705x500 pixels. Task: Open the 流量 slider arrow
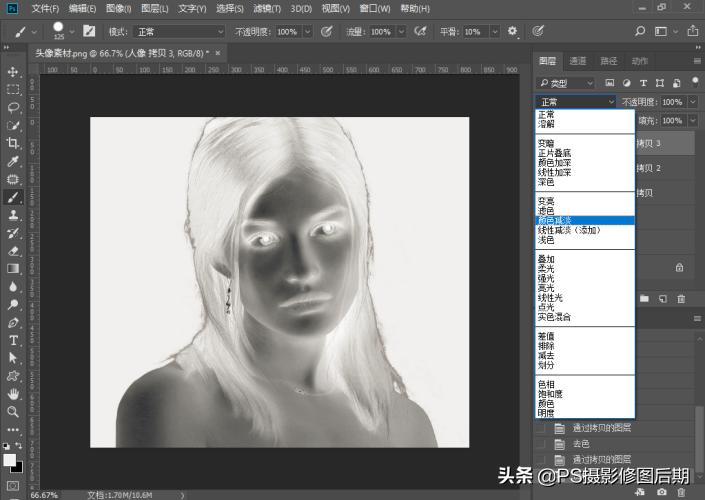tap(402, 31)
